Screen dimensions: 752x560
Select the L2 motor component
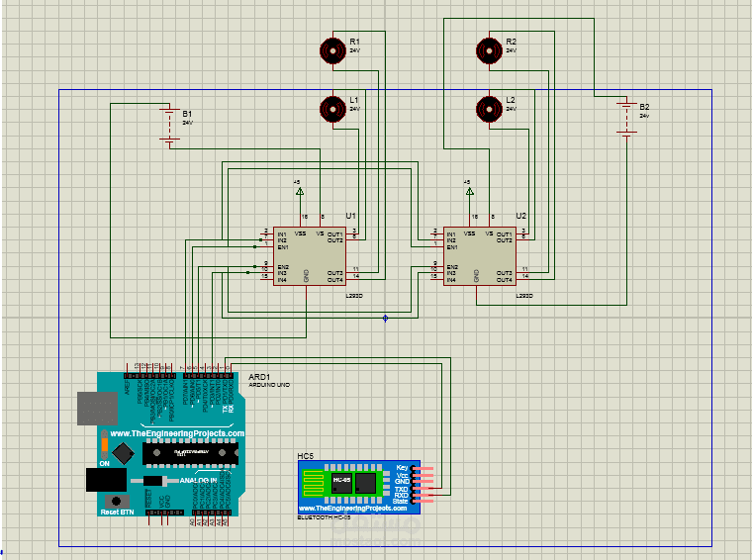pos(489,109)
